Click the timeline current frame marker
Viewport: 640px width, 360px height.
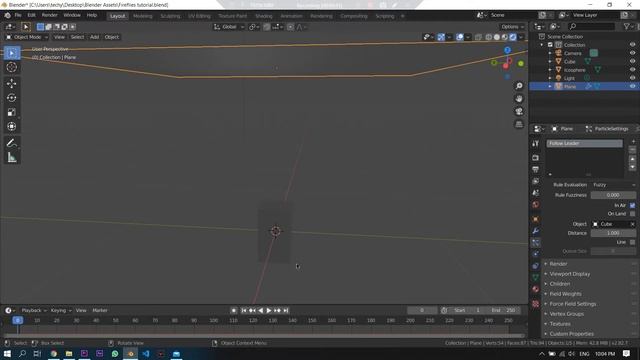point(18,320)
